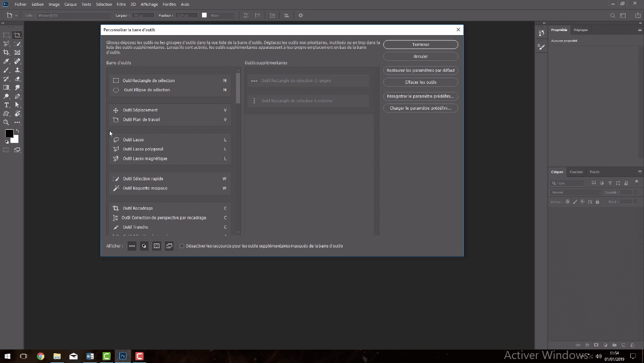Click the black foreground color swatch
This screenshot has width=644, height=363.
pos(9,133)
